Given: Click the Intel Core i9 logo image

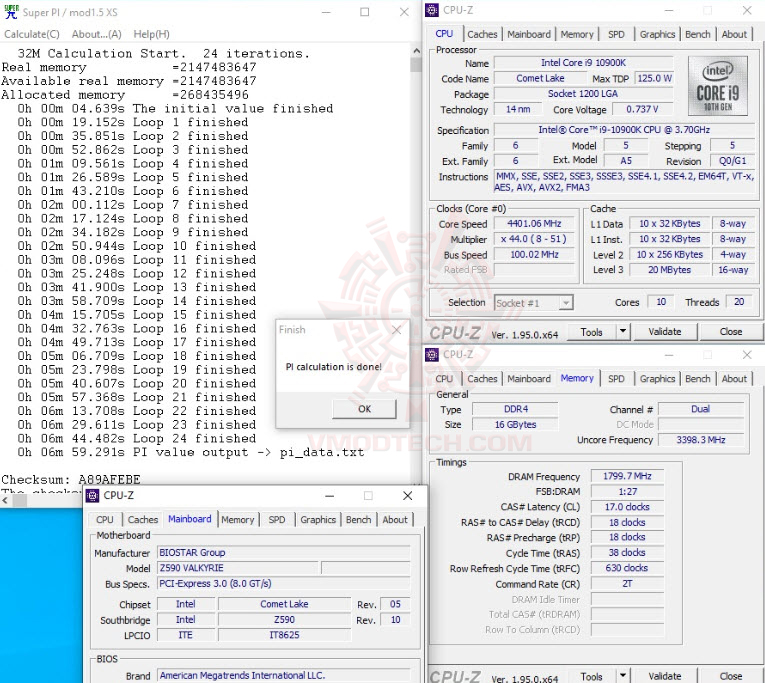Looking at the screenshot, I should [718, 86].
